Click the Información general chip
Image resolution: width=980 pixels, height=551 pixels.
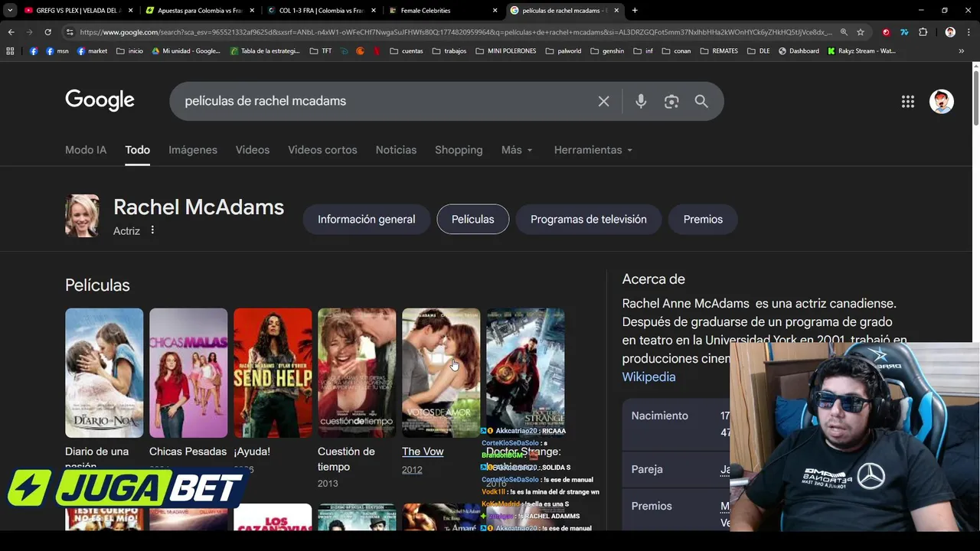366,219
